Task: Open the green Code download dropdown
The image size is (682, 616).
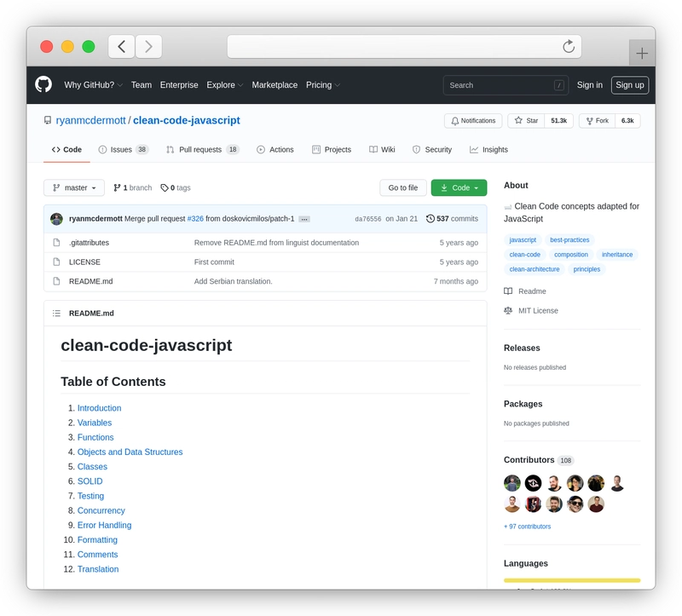Action: (459, 187)
